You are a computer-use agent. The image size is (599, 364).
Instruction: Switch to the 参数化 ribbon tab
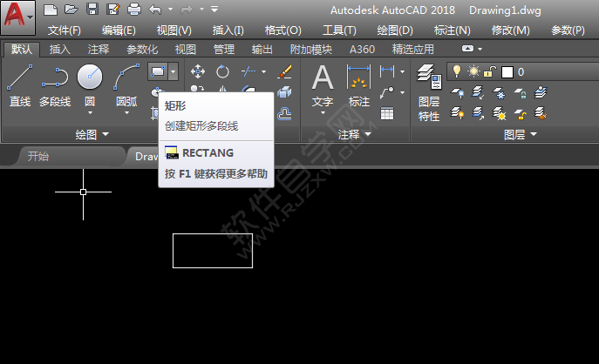pos(142,50)
